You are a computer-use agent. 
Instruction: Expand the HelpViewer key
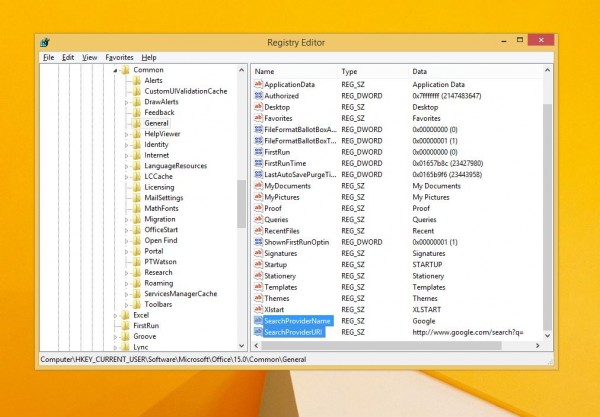[x=127, y=134]
